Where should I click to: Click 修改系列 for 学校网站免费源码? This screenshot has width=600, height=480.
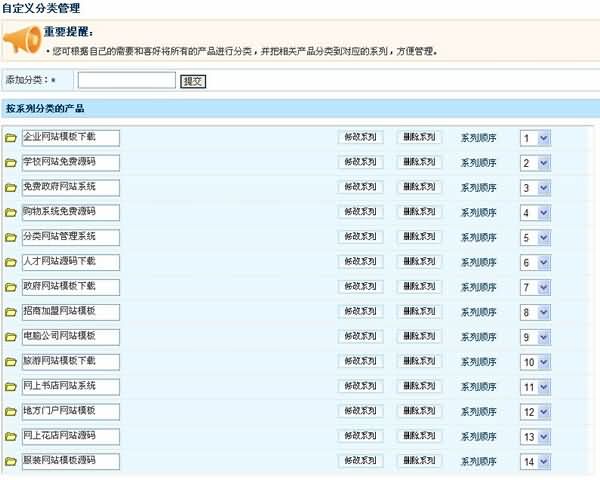pyautogui.click(x=360, y=162)
